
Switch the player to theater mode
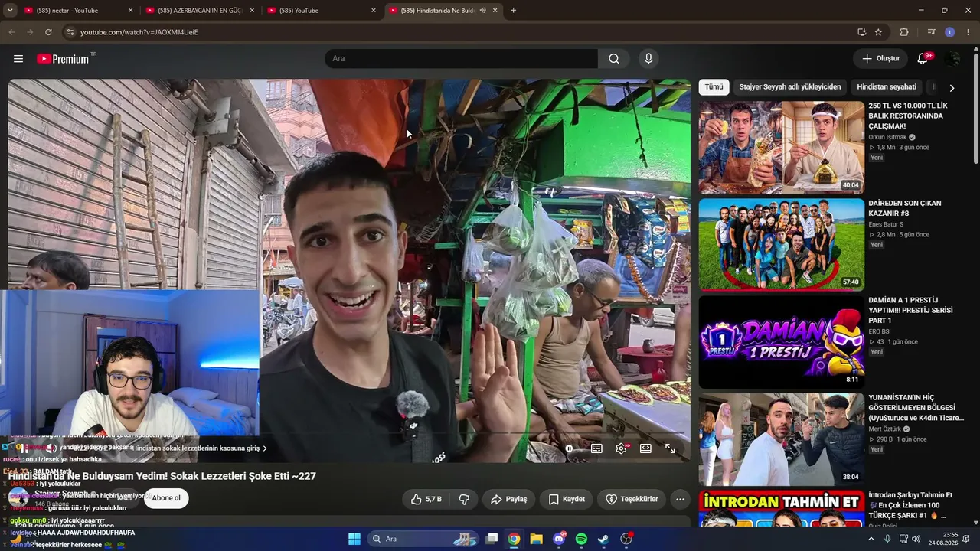click(x=645, y=448)
